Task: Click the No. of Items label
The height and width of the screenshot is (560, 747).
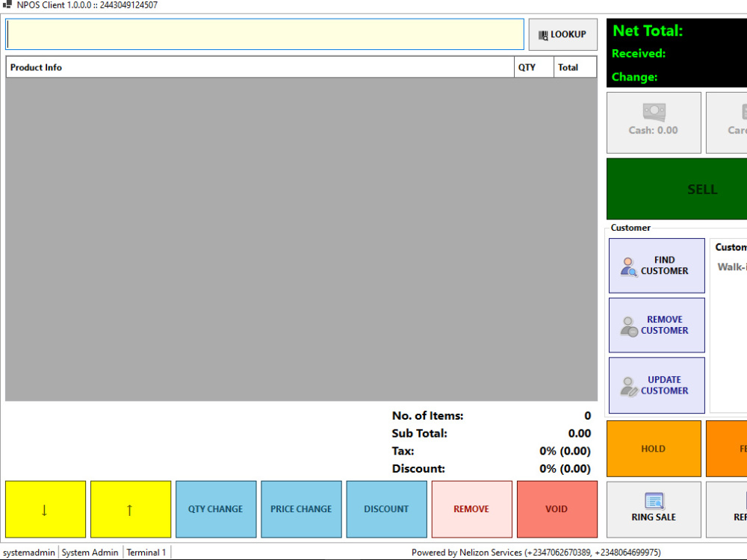Action: tap(427, 416)
